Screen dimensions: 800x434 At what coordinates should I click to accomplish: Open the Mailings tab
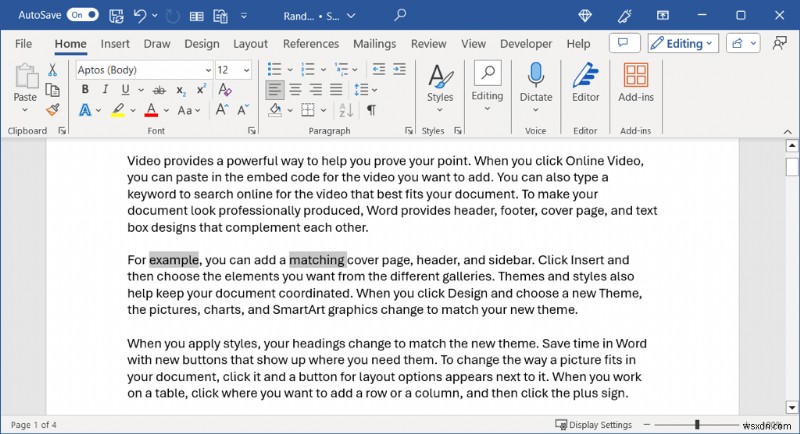click(x=374, y=44)
